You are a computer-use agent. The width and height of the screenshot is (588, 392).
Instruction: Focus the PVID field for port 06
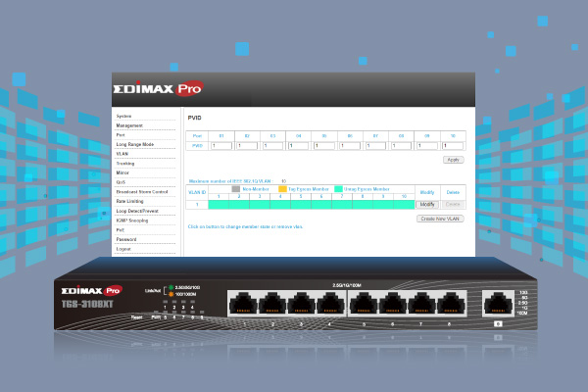[x=350, y=146]
